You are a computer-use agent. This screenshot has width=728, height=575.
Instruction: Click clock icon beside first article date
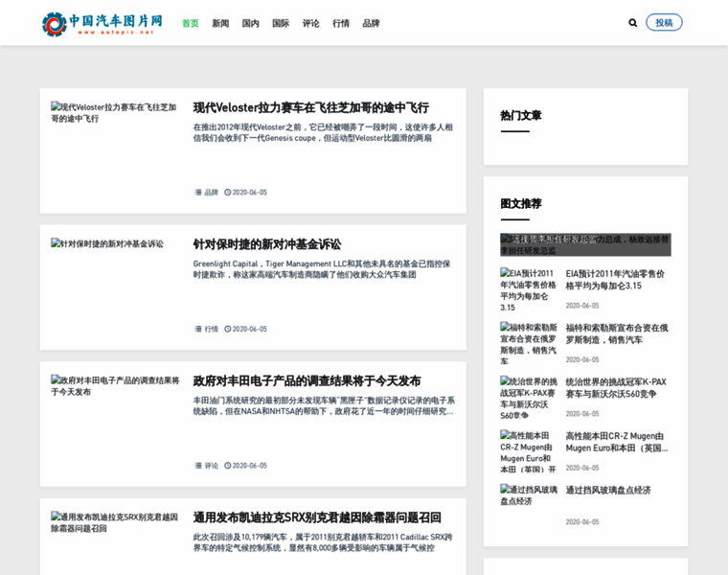[x=228, y=193]
